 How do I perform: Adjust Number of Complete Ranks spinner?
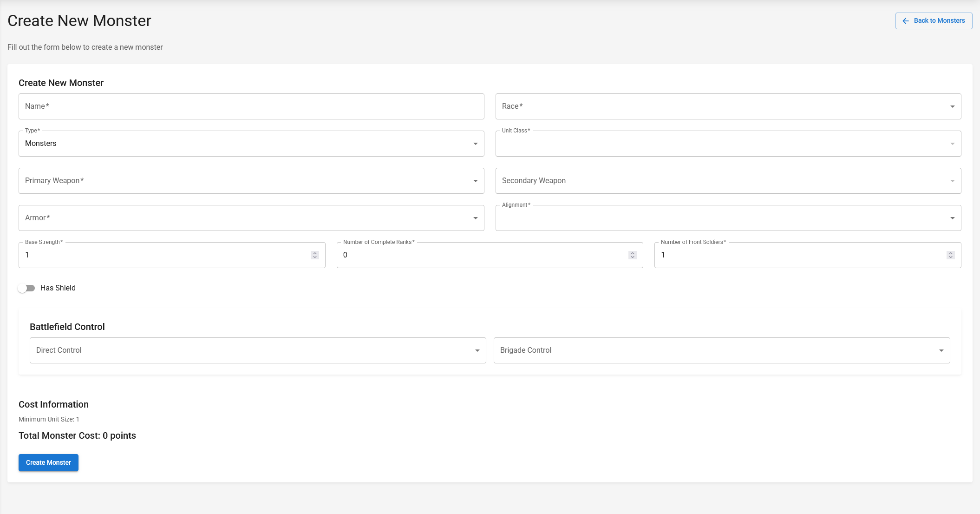(x=632, y=255)
